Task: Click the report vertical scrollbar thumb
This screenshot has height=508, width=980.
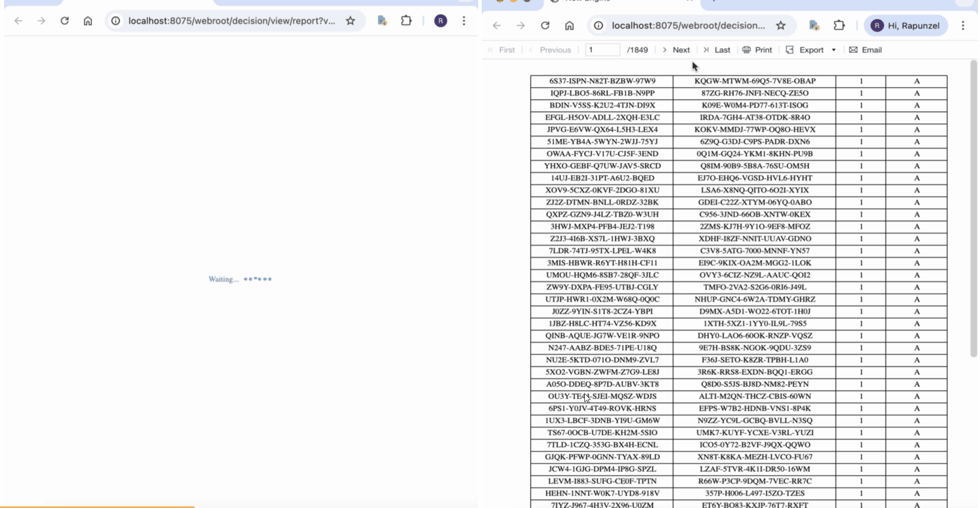Action: (x=974, y=208)
